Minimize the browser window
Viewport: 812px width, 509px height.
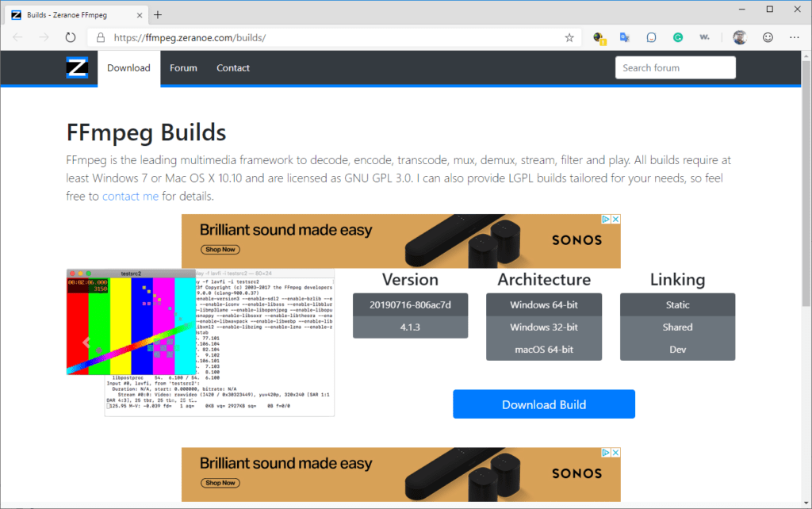click(741, 10)
